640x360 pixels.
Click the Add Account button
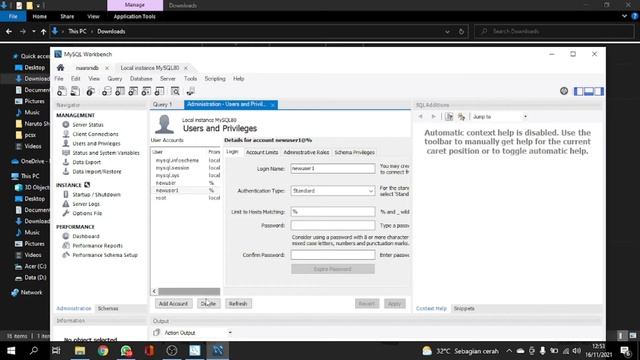tap(173, 304)
